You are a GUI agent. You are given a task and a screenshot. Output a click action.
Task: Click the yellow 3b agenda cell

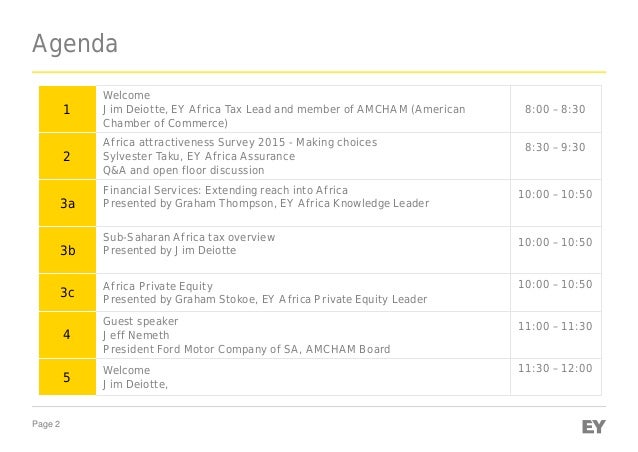click(x=67, y=250)
